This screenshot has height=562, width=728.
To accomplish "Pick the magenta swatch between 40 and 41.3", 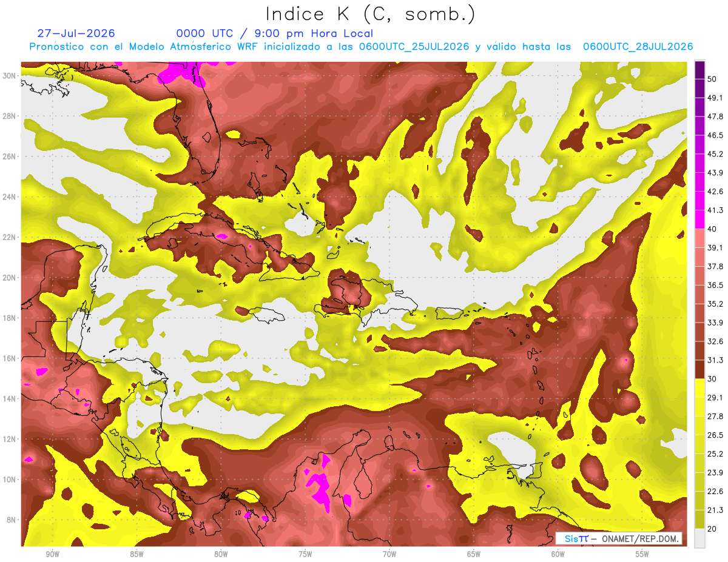I will click(700, 219).
